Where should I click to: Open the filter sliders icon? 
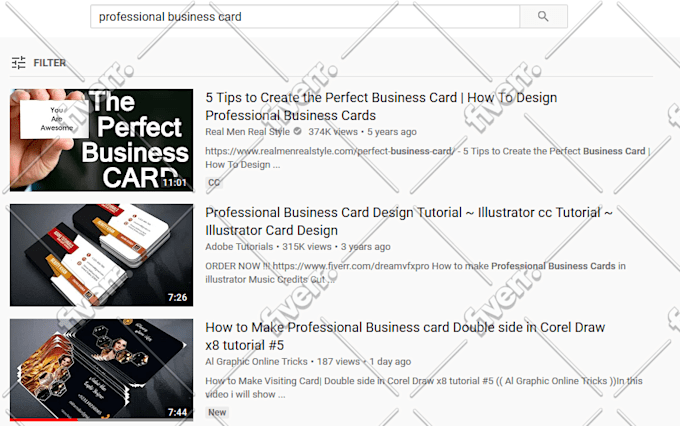coord(19,63)
